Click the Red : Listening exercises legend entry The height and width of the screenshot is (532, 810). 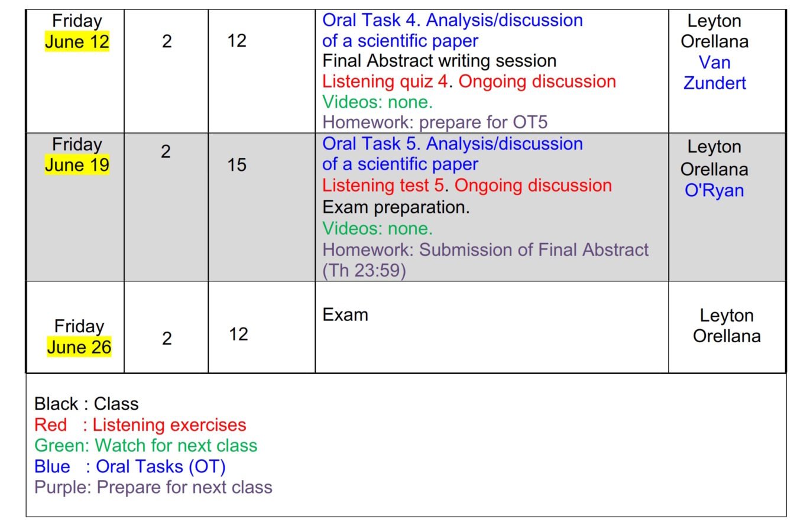coord(140,425)
